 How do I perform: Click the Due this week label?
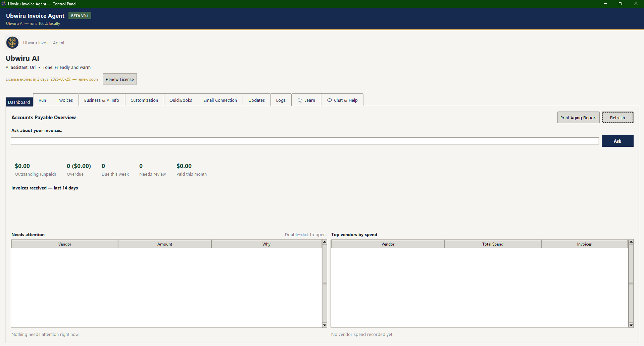click(x=115, y=174)
